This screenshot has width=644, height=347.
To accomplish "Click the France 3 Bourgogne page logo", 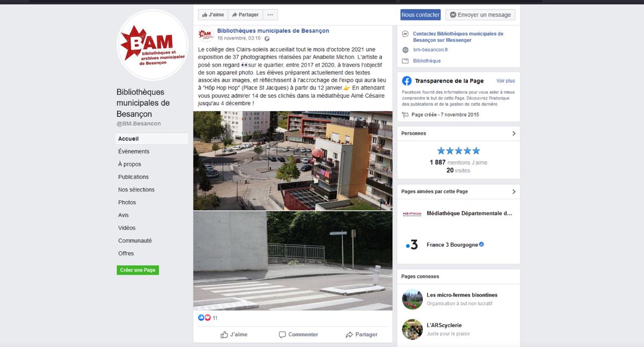I will coord(412,245).
